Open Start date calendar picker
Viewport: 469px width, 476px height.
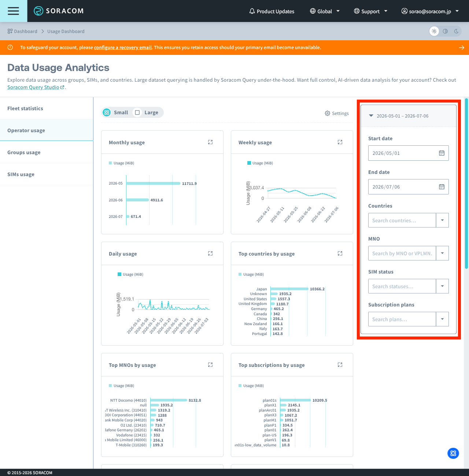(442, 153)
